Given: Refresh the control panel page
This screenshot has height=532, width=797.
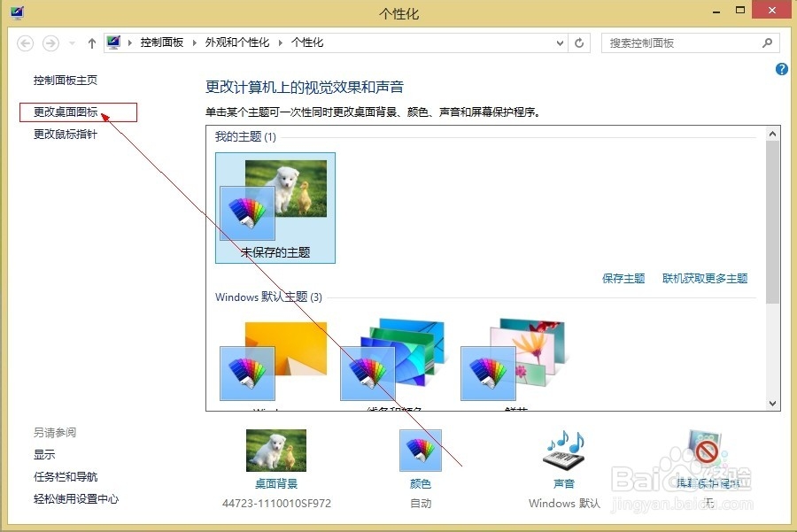Looking at the screenshot, I should (x=579, y=43).
